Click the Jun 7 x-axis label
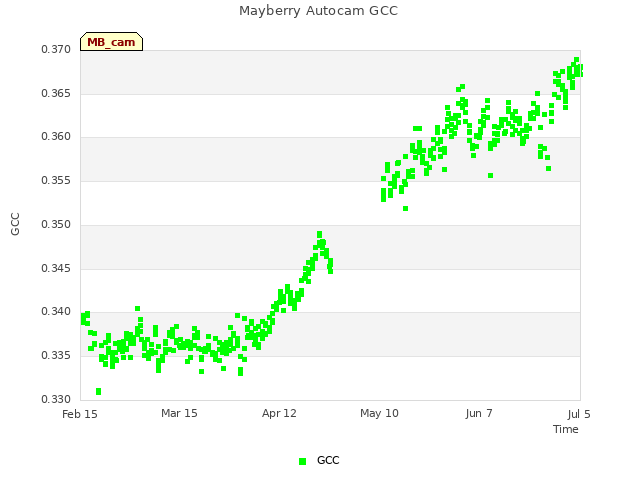Image resolution: width=640 pixels, height=480 pixels. click(x=479, y=413)
